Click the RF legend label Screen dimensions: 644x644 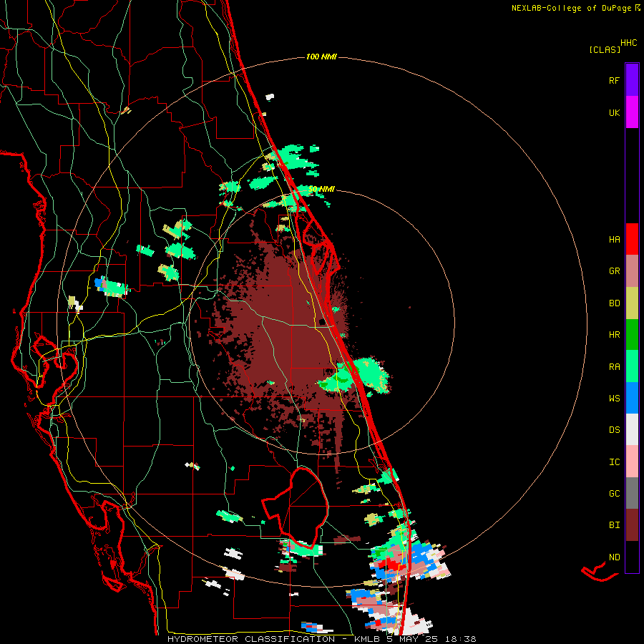614,80
